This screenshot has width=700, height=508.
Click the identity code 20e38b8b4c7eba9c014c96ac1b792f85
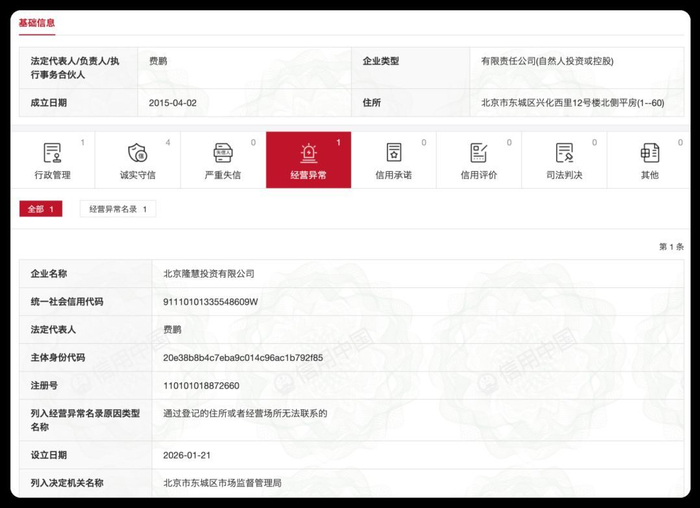point(243,358)
